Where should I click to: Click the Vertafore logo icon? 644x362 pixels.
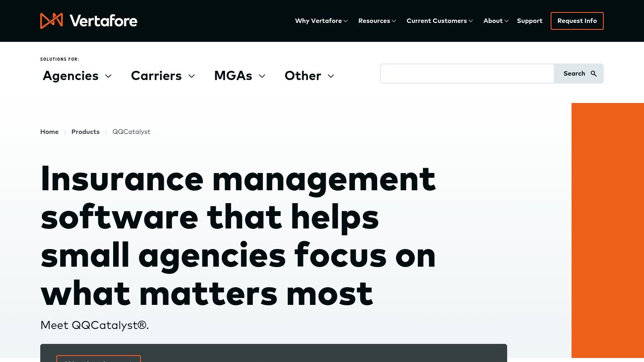point(52,21)
